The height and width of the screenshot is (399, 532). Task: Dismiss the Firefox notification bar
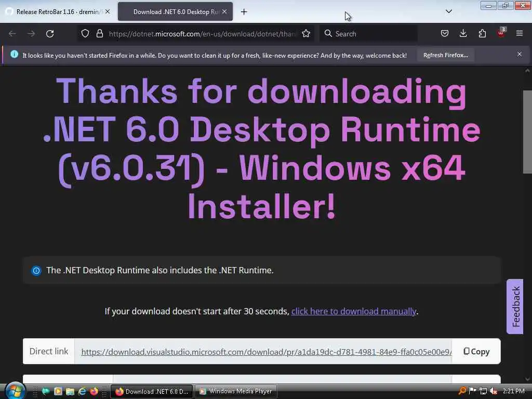[x=520, y=54]
